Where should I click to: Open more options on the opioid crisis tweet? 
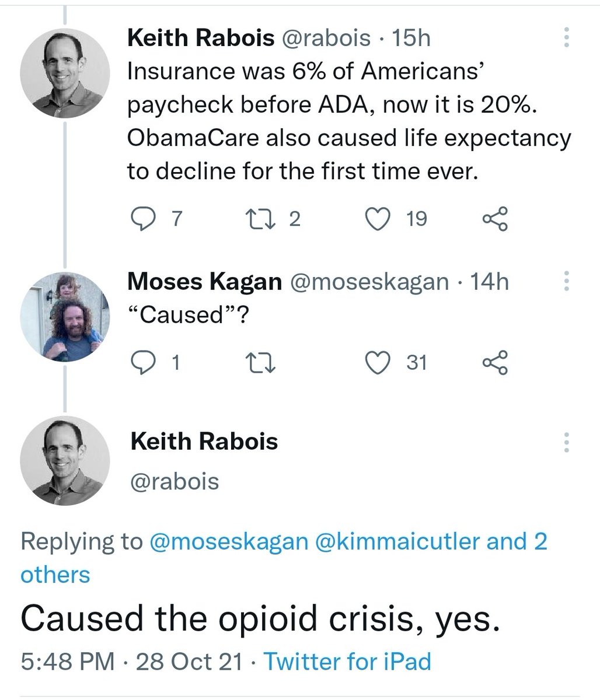click(565, 443)
